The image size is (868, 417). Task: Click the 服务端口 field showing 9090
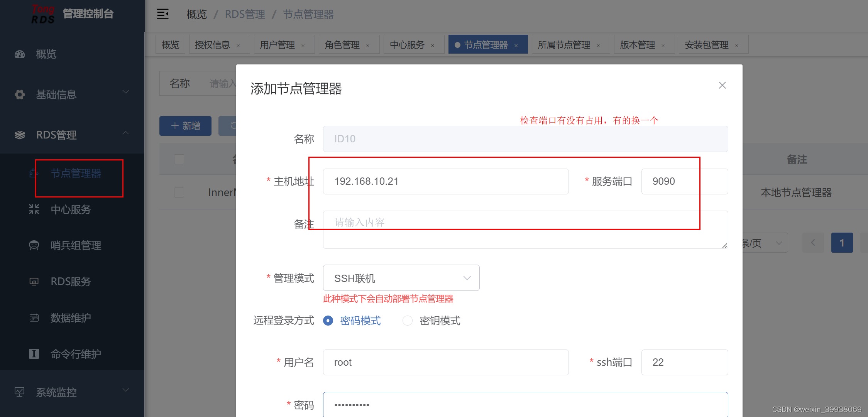685,181
